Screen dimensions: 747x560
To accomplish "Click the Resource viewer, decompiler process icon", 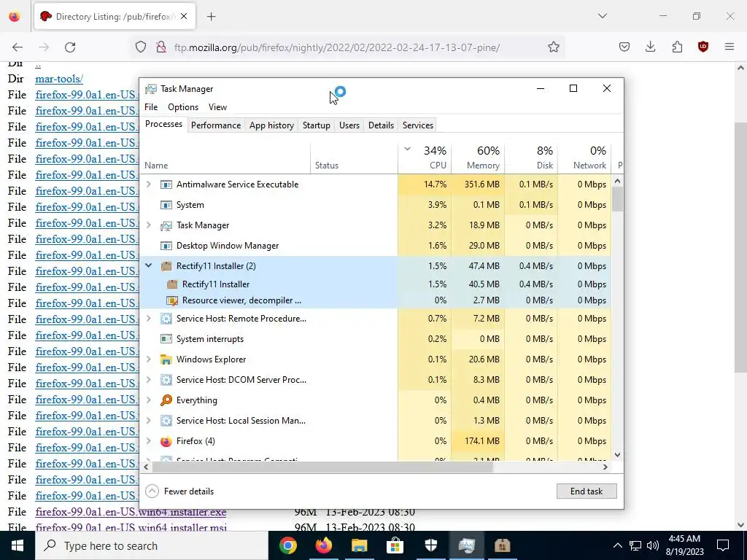I will tap(171, 300).
